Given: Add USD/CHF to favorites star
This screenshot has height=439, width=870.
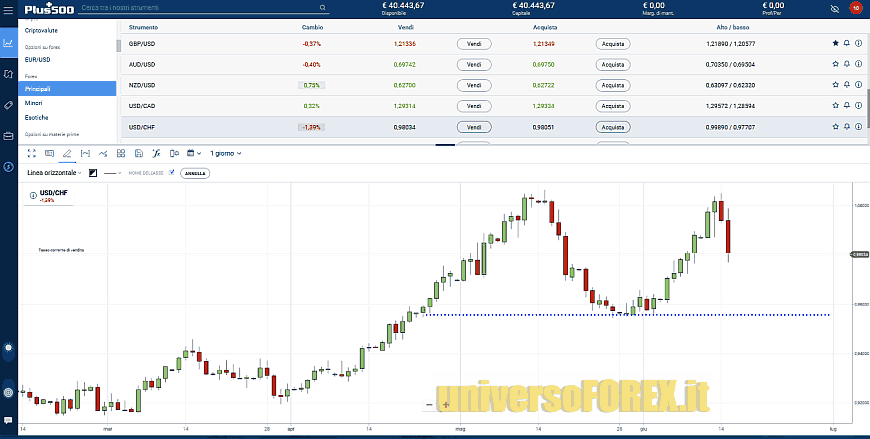Looking at the screenshot, I should tap(836, 127).
